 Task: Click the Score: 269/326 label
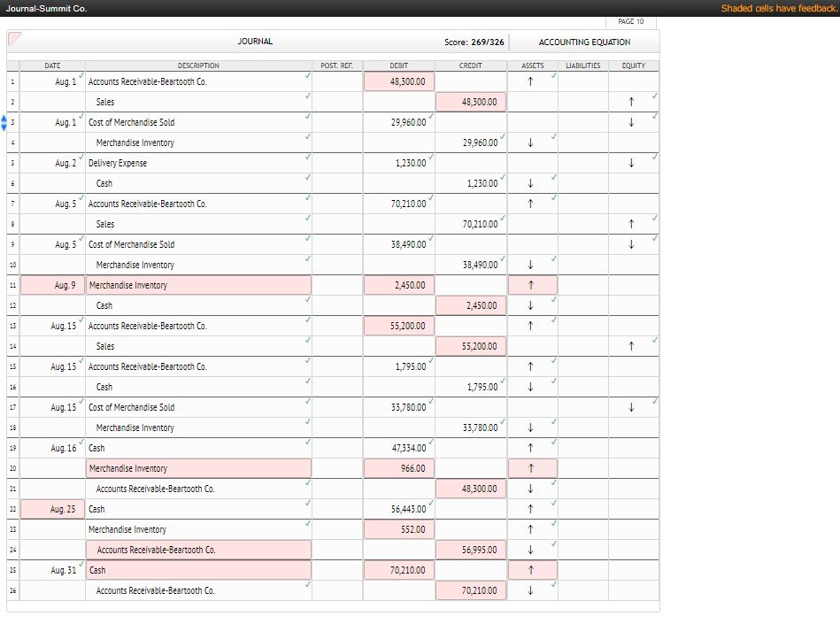[x=474, y=42]
